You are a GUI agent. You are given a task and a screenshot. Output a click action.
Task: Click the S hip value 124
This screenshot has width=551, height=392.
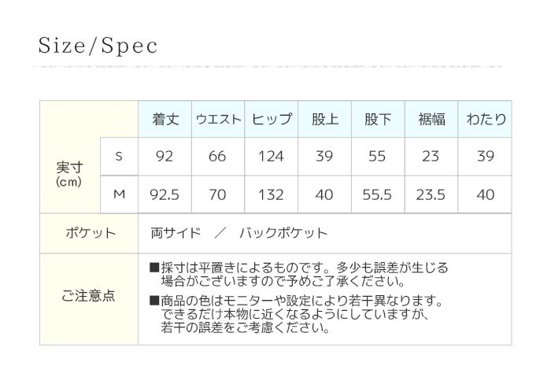[271, 157]
